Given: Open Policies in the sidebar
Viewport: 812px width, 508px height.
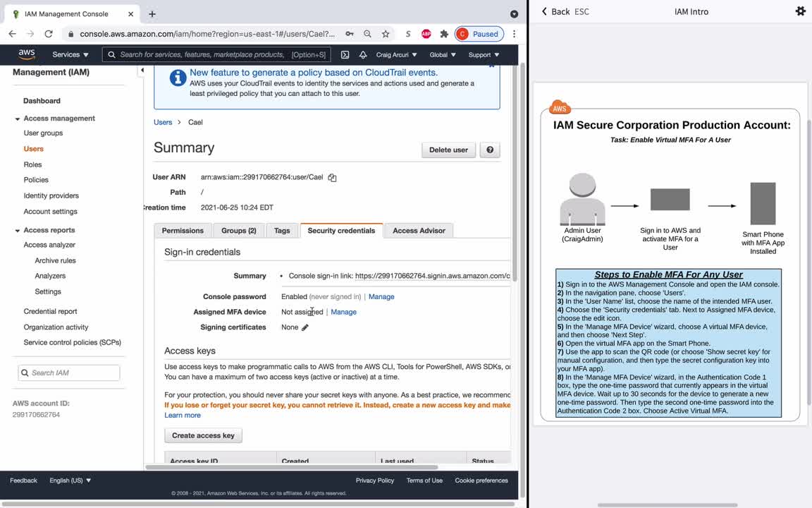Looking at the screenshot, I should point(36,180).
